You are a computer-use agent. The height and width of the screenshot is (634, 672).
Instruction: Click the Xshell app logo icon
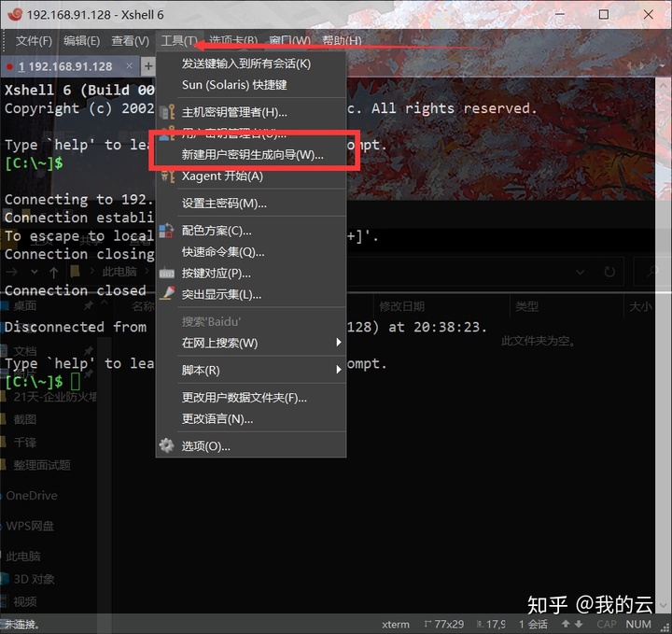(x=15, y=14)
